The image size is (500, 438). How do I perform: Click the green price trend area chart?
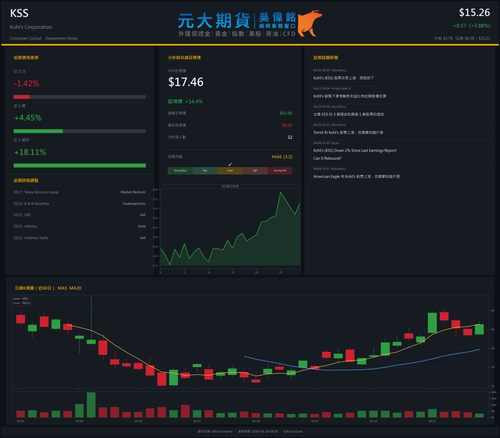(x=230, y=230)
